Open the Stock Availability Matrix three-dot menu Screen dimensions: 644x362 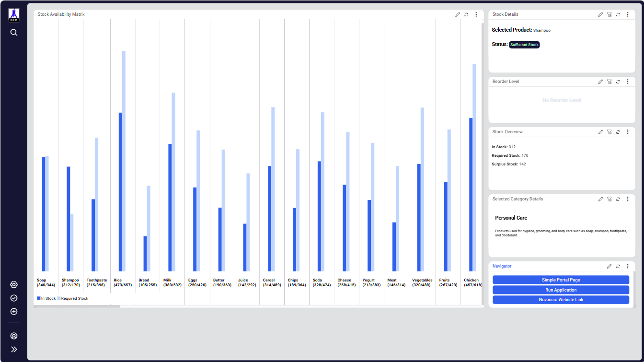[476, 15]
